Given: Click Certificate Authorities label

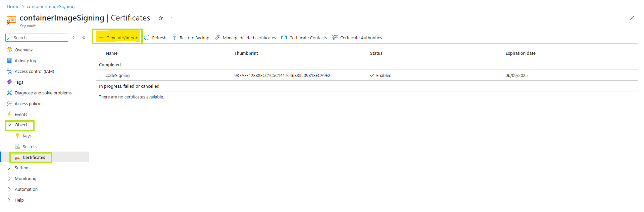Looking at the screenshot, I should pyautogui.click(x=361, y=38).
